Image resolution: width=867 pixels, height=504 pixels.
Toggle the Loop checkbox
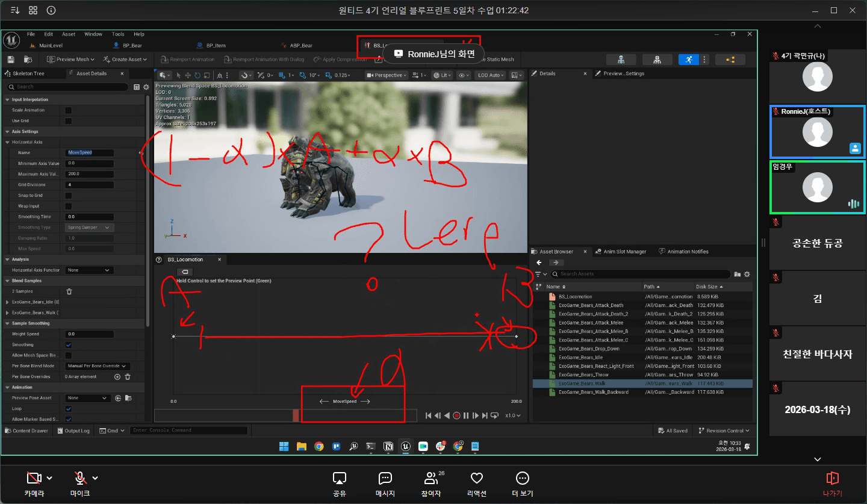[x=68, y=409]
